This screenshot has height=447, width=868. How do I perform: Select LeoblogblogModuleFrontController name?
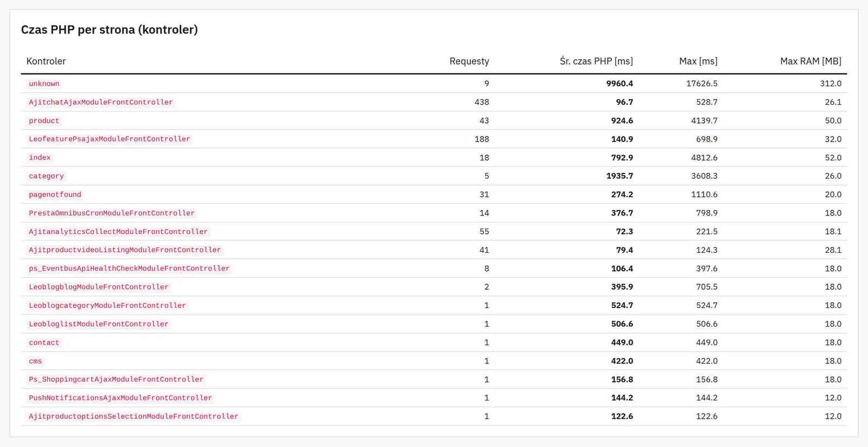coord(99,287)
